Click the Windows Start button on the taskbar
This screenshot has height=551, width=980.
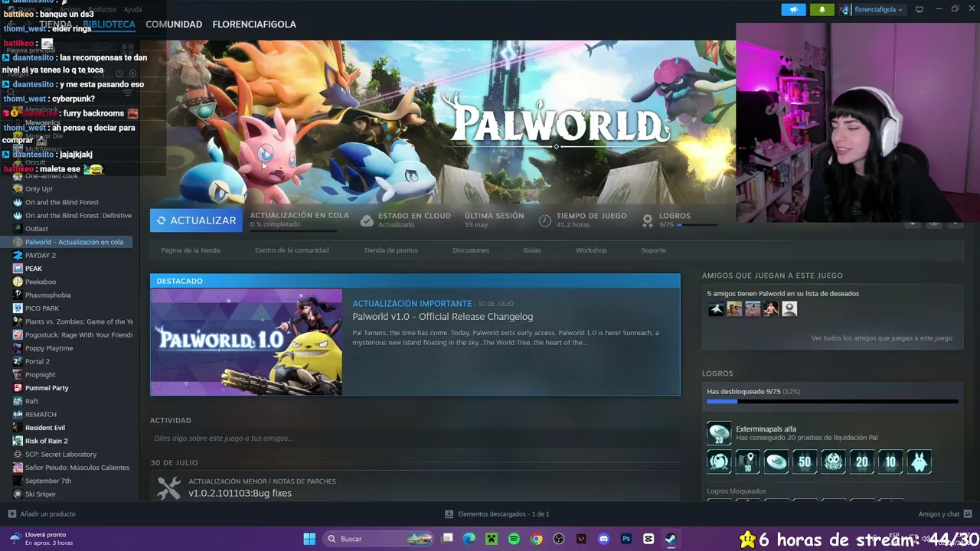point(309,539)
